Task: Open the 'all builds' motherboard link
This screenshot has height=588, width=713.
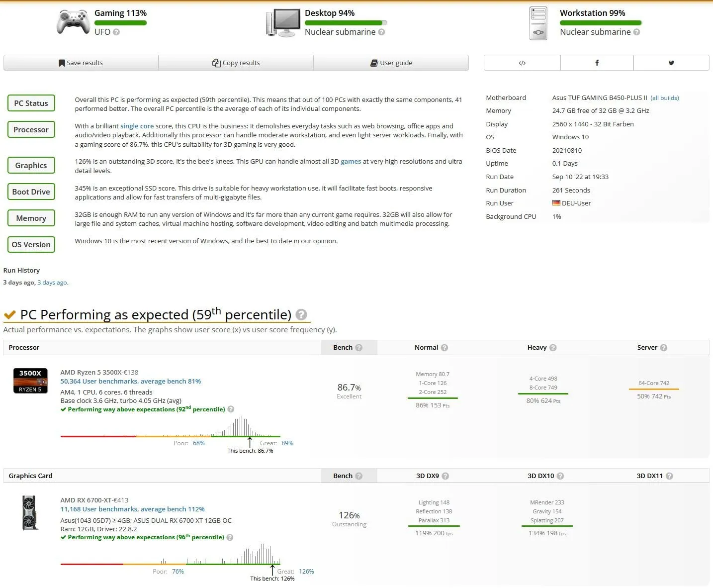Action: [665, 98]
